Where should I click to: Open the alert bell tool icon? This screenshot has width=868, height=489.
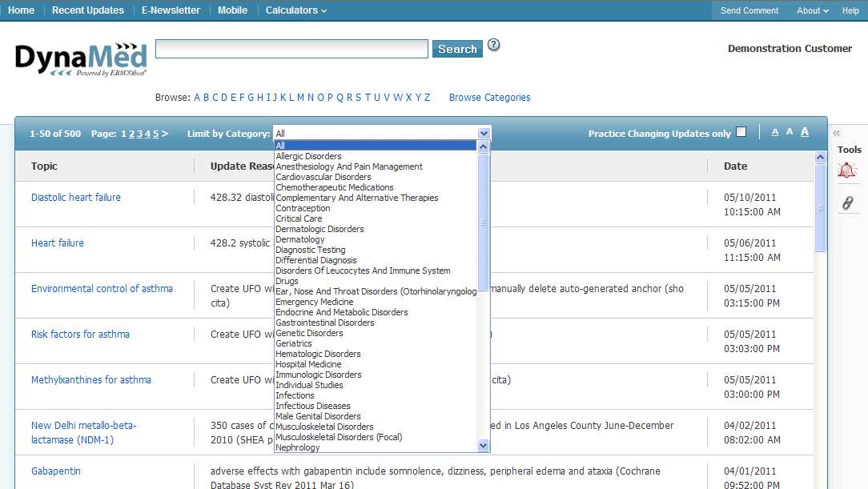tap(847, 170)
